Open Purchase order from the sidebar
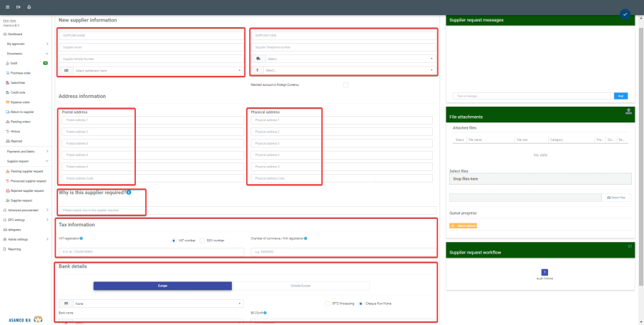 tap(21, 73)
